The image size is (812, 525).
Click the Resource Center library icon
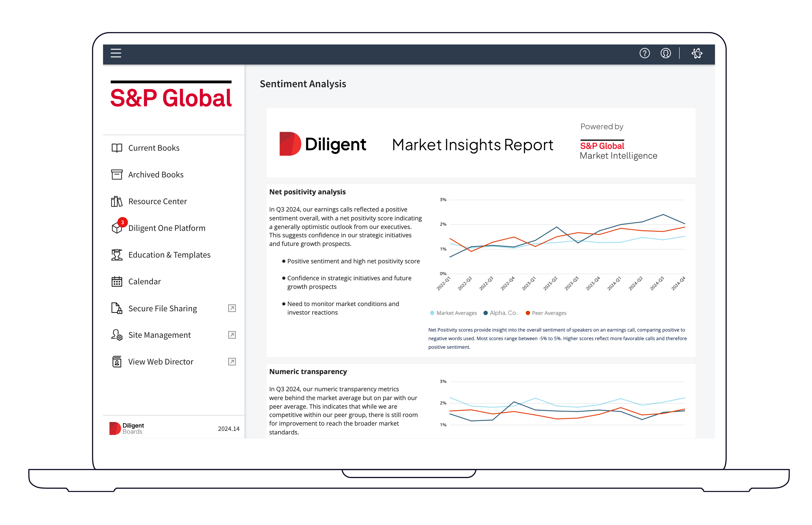(x=117, y=202)
